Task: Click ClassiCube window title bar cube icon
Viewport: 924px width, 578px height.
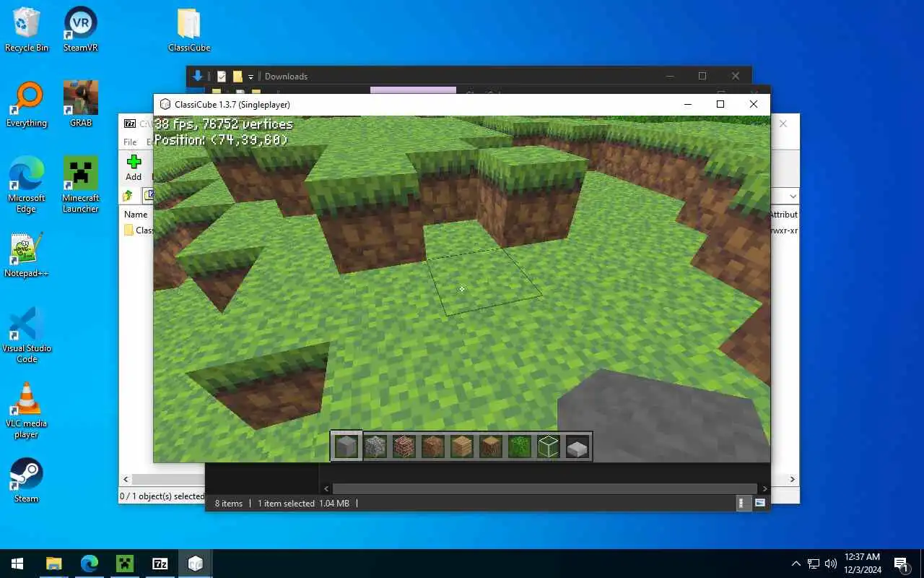Action: [x=165, y=104]
